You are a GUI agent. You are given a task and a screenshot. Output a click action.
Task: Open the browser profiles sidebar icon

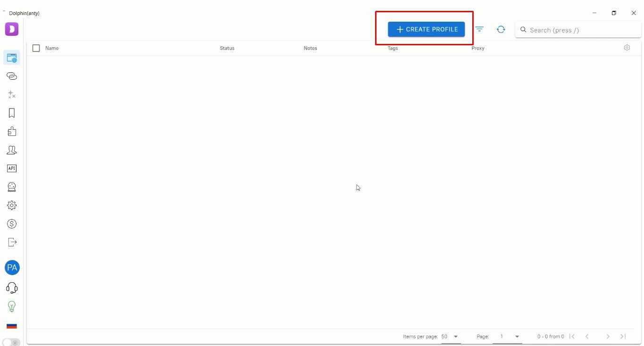[12, 58]
